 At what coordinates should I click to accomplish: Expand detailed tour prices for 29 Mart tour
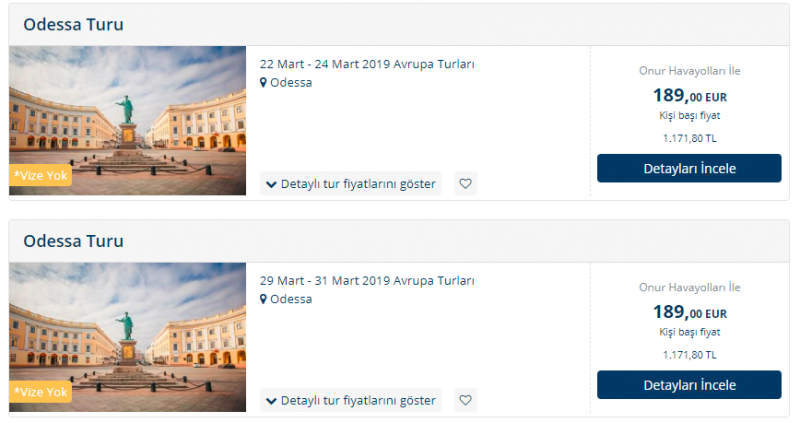coord(350,400)
